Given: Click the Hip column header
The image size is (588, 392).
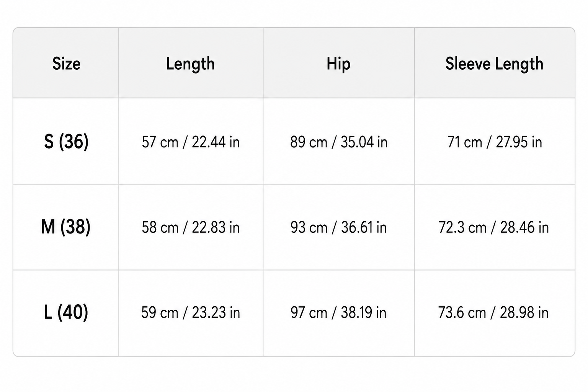Looking at the screenshot, I should pos(338,64).
